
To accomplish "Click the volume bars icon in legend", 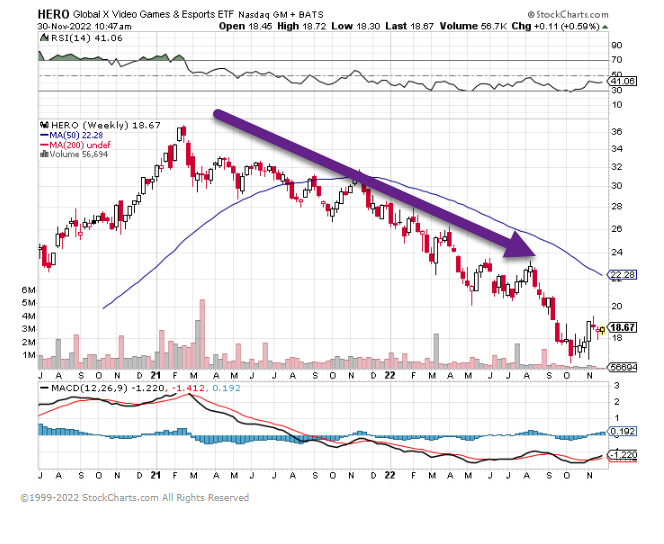I will point(44,154).
